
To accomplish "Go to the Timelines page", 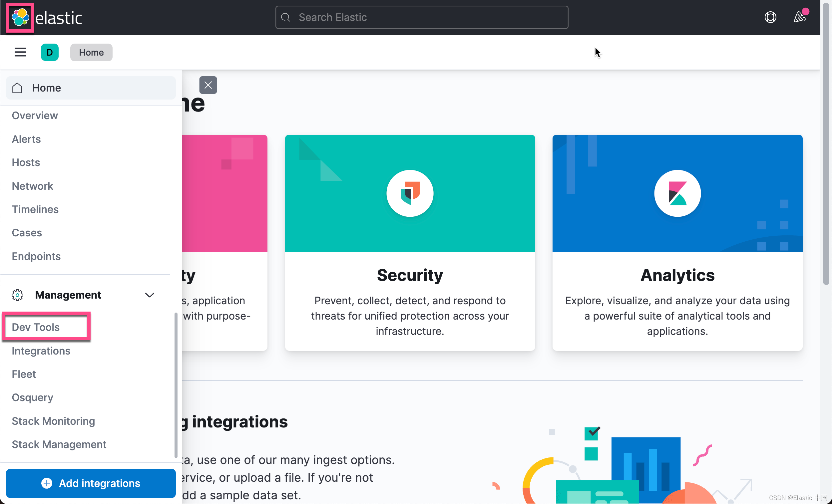I will pyautogui.click(x=35, y=209).
